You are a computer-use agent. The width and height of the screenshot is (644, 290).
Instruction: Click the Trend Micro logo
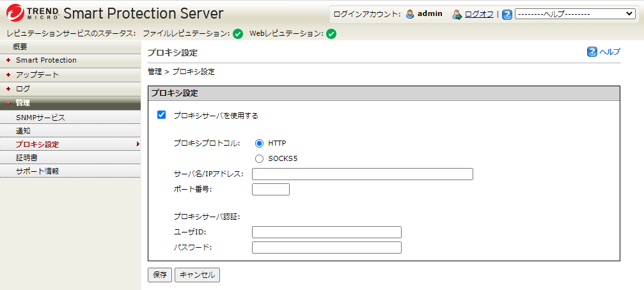tap(32, 13)
